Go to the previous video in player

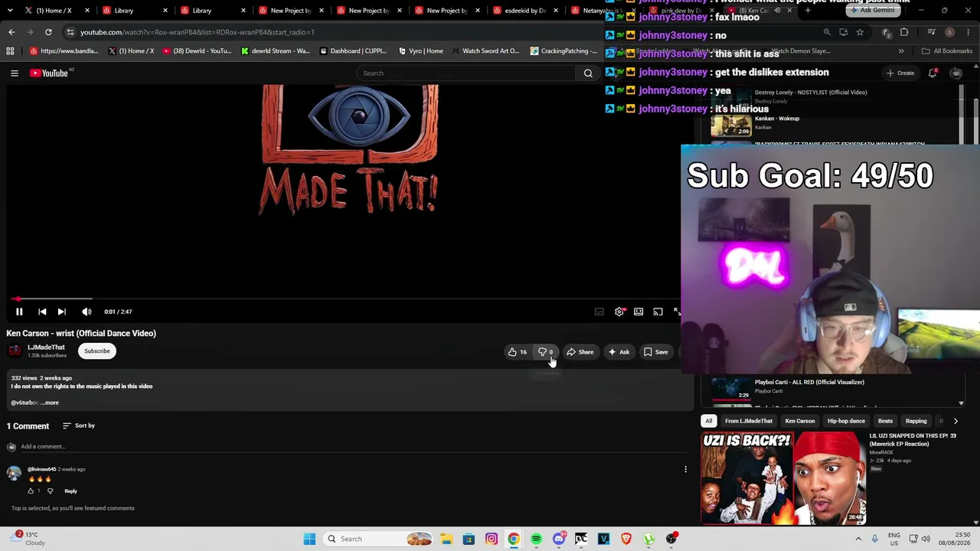point(42,311)
